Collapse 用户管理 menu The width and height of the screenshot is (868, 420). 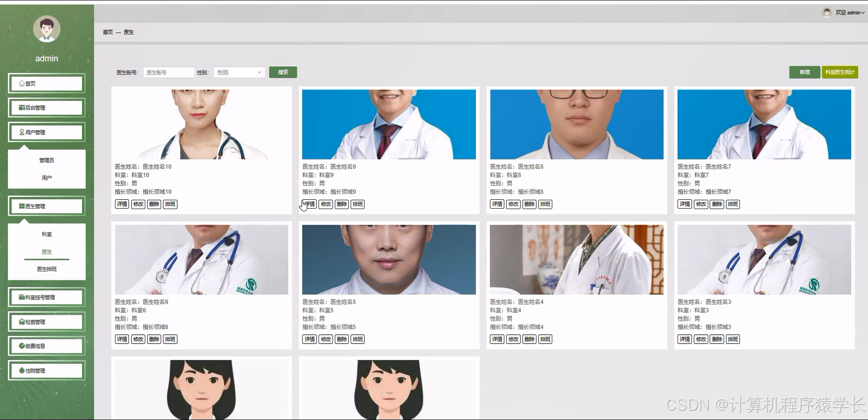click(47, 132)
